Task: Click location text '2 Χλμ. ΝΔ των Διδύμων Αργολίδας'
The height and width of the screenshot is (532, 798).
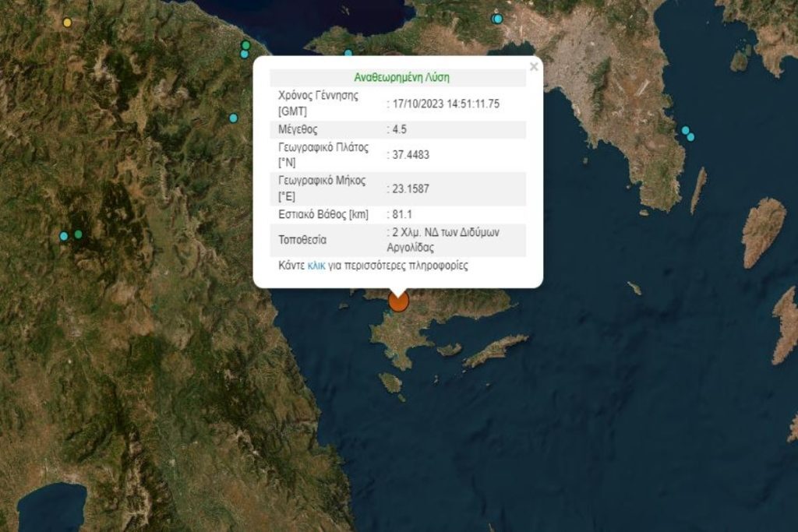Action: coord(443,240)
